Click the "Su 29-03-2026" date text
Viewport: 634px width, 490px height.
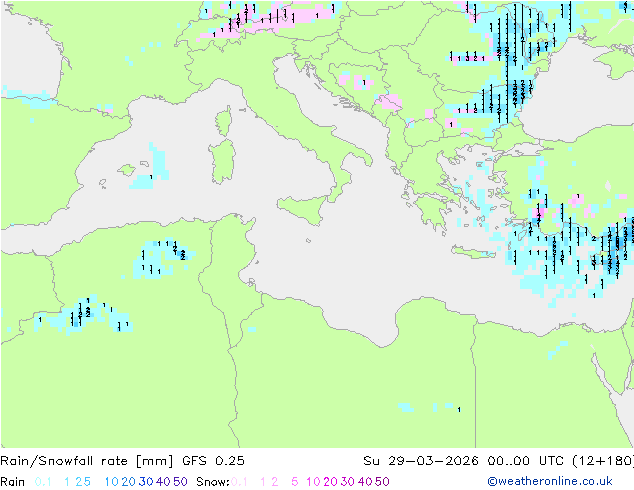point(421,461)
